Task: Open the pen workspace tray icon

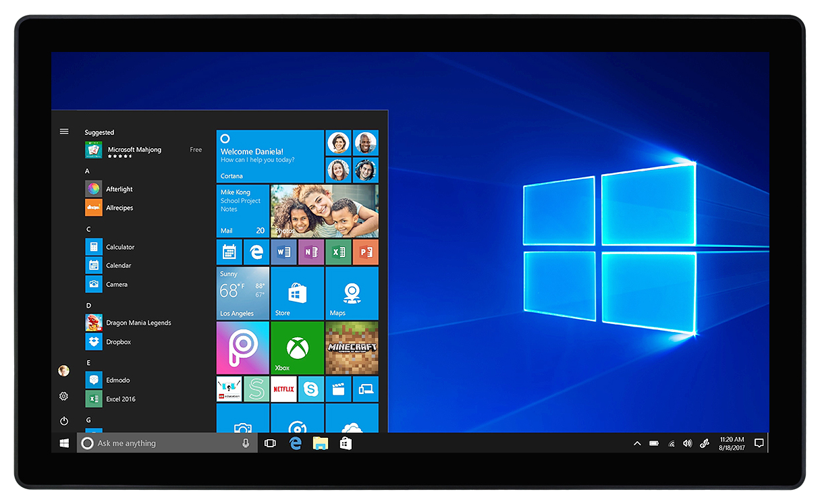Action: (704, 443)
